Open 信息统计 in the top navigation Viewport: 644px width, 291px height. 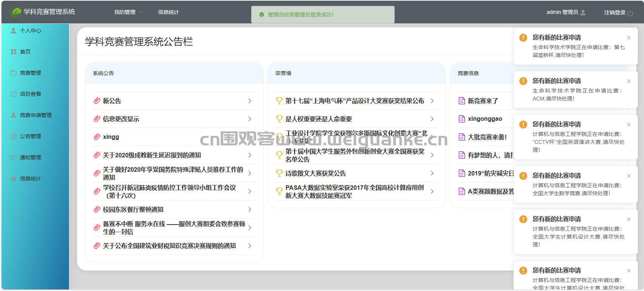tap(168, 12)
